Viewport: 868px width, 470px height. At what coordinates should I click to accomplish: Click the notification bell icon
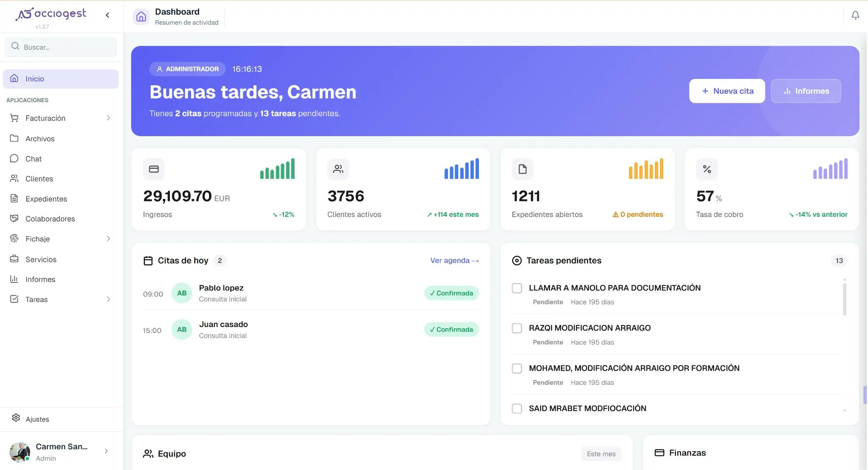[x=856, y=15]
